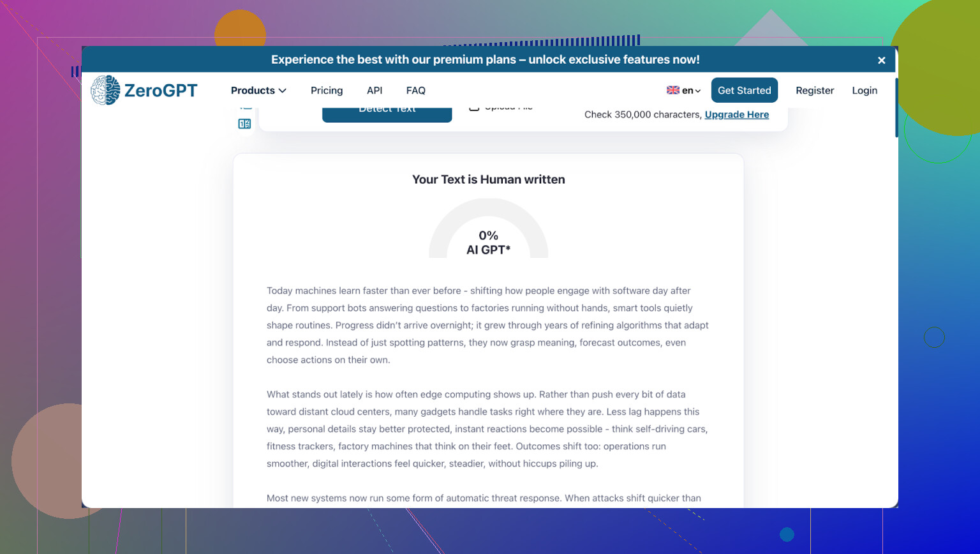Open the Pricing page

point(327,91)
